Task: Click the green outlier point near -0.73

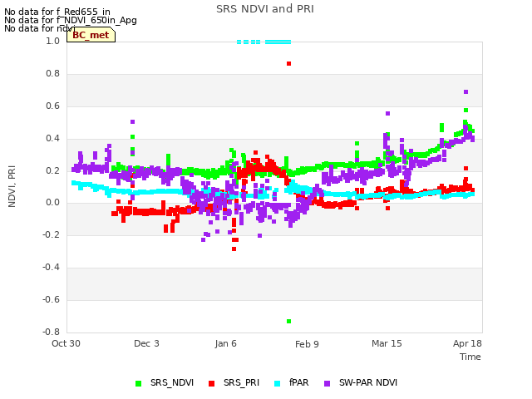Action: 288,322
